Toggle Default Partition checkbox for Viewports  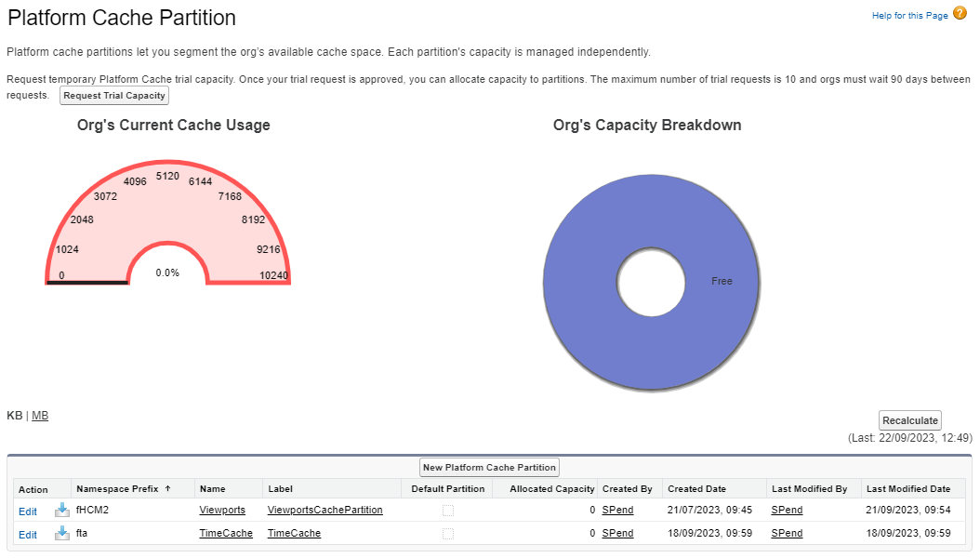[448, 510]
